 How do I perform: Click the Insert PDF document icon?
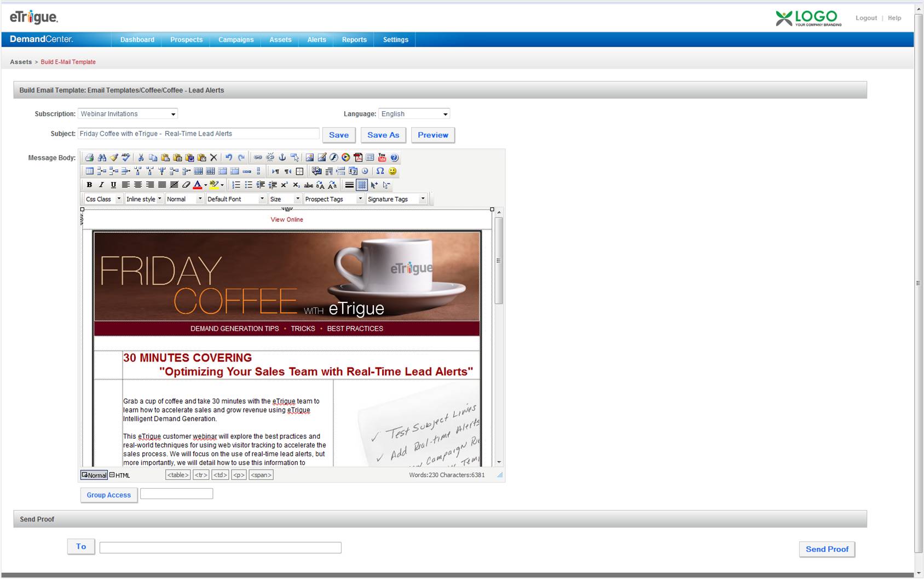click(358, 158)
